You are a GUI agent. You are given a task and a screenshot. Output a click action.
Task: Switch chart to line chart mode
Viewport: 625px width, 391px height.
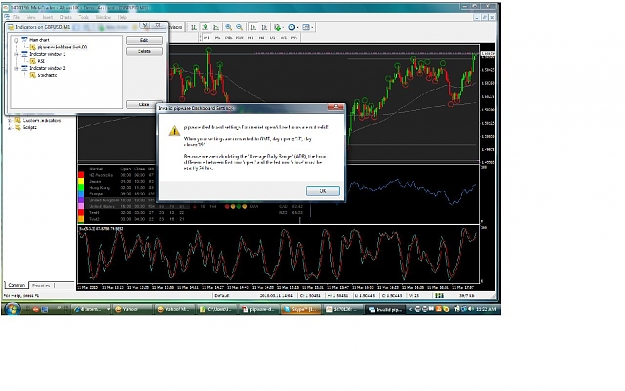tap(216, 27)
